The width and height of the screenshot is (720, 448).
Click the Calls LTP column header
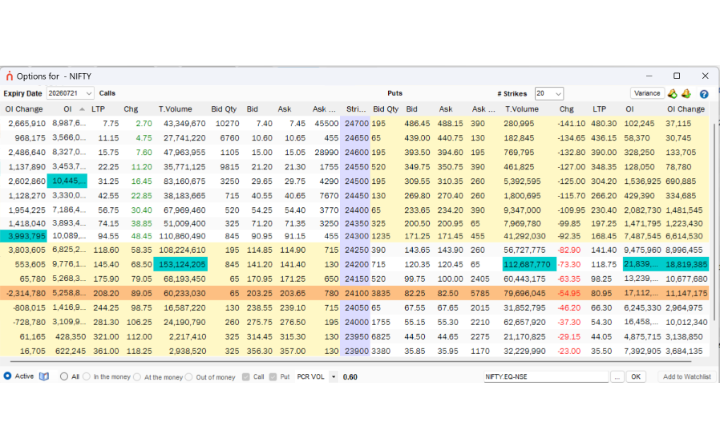(98, 109)
